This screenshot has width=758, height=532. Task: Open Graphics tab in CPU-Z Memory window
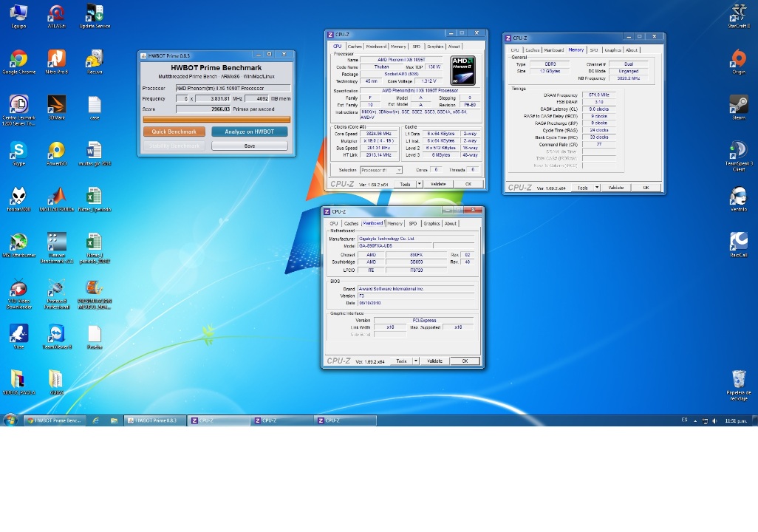pos(612,50)
